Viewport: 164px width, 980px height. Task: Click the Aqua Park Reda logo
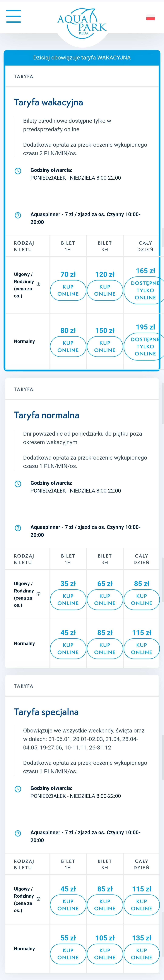tap(82, 22)
